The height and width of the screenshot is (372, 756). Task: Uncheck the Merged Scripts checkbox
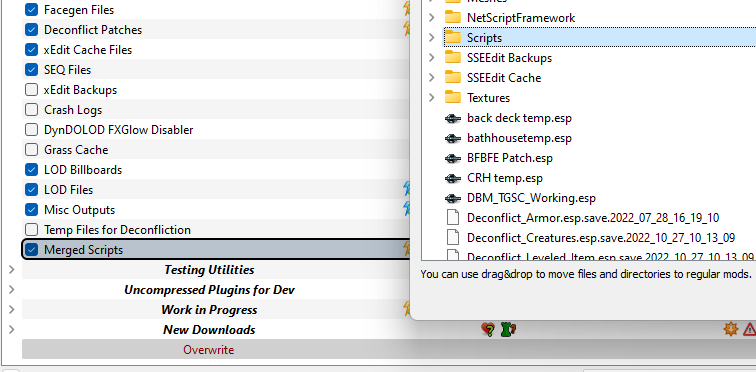coord(31,250)
